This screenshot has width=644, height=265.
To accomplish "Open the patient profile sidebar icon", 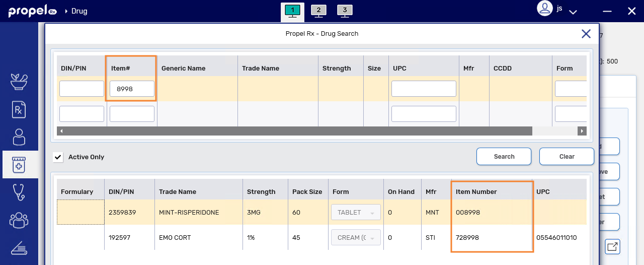I will pyautogui.click(x=19, y=137).
